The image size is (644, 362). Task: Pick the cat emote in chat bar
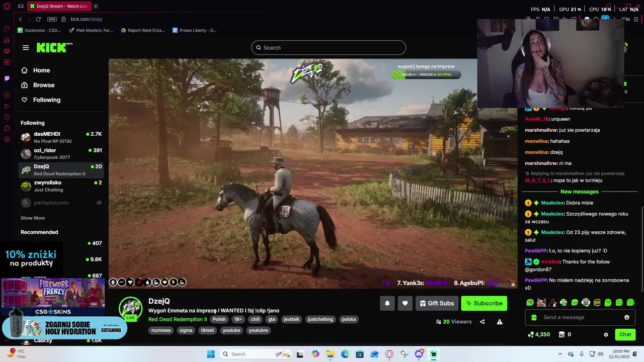tap(541, 302)
